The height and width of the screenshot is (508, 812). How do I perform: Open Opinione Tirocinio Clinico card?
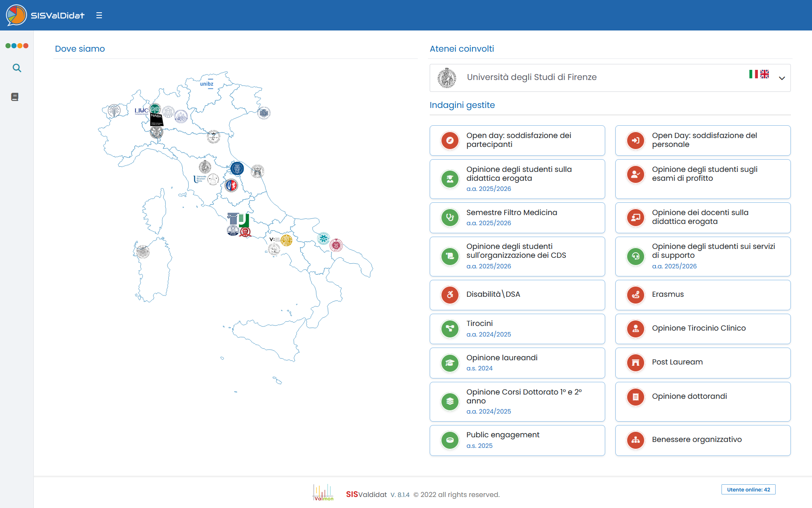pos(703,329)
